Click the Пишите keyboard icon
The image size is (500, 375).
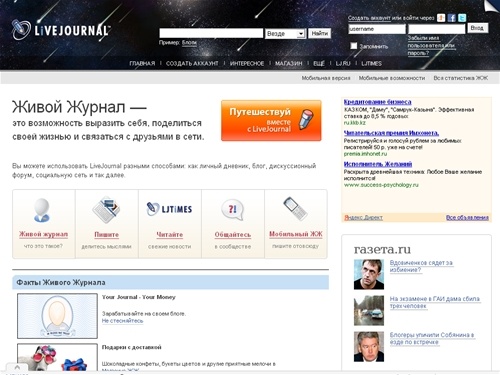click(x=106, y=209)
